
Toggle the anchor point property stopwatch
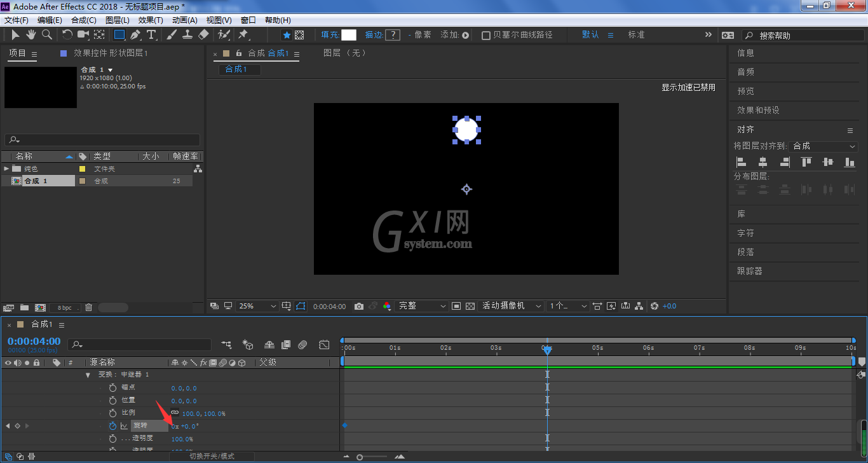[113, 387]
